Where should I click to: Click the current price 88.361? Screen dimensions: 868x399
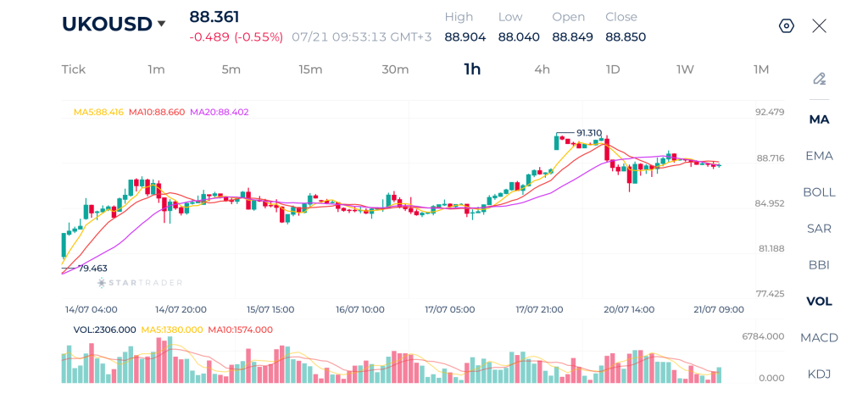(214, 17)
